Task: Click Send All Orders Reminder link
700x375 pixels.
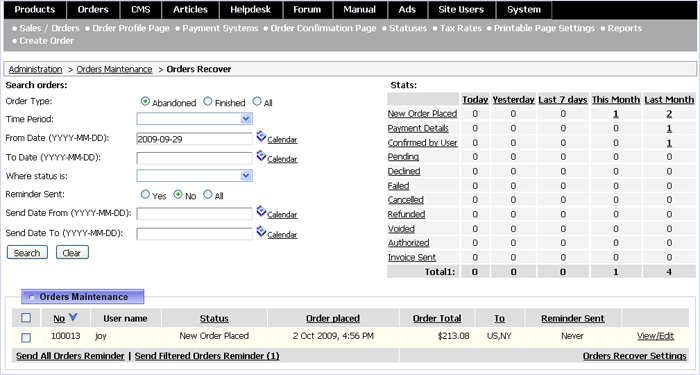Action: [70, 356]
